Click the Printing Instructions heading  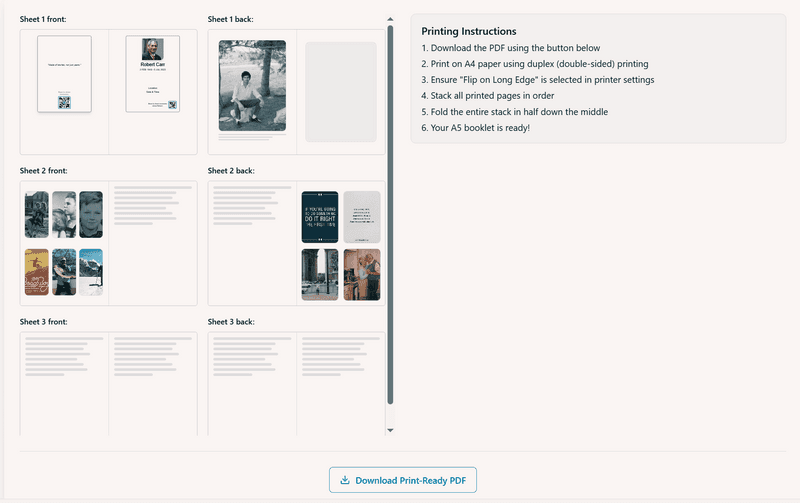(x=469, y=31)
